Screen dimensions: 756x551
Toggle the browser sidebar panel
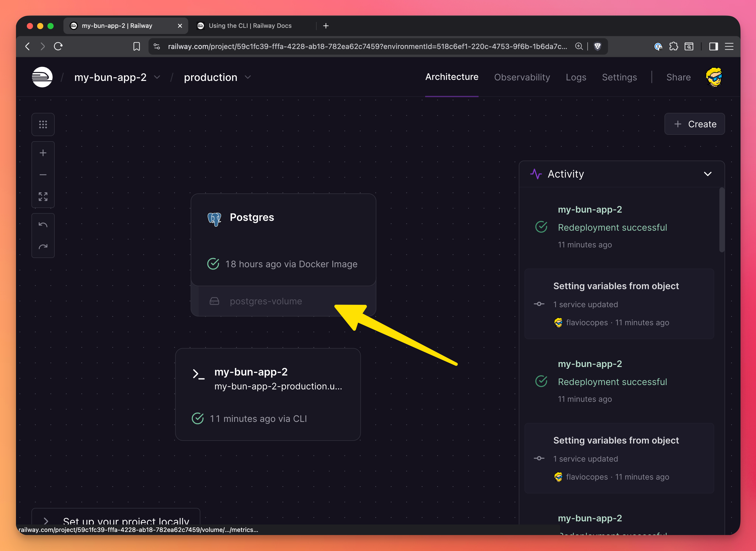[x=714, y=46]
